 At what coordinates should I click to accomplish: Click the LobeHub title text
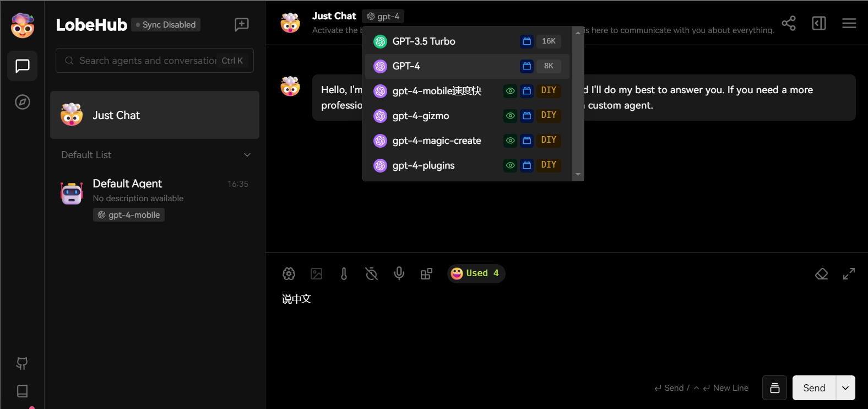pos(91,25)
